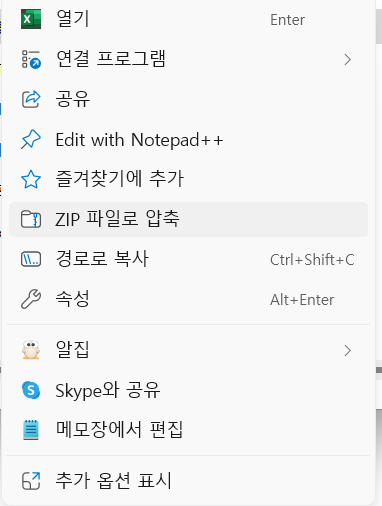This screenshot has height=506, width=382.
Task: Click the path icon beside 경로로 복사
Action: click(31, 259)
